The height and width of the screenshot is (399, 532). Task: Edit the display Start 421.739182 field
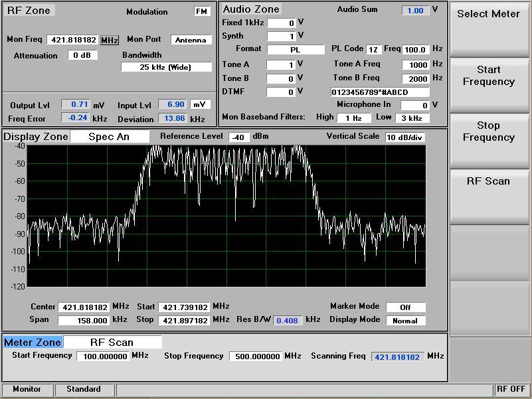point(184,307)
